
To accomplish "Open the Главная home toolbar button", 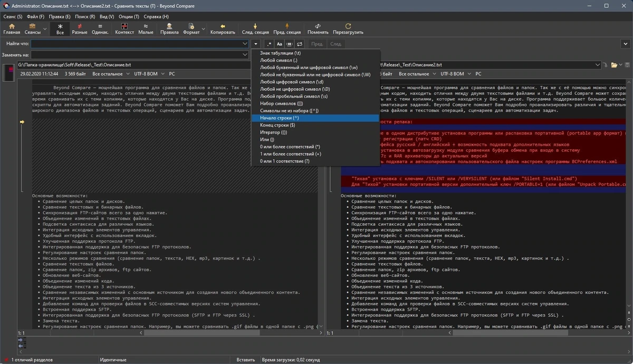I will tap(12, 29).
